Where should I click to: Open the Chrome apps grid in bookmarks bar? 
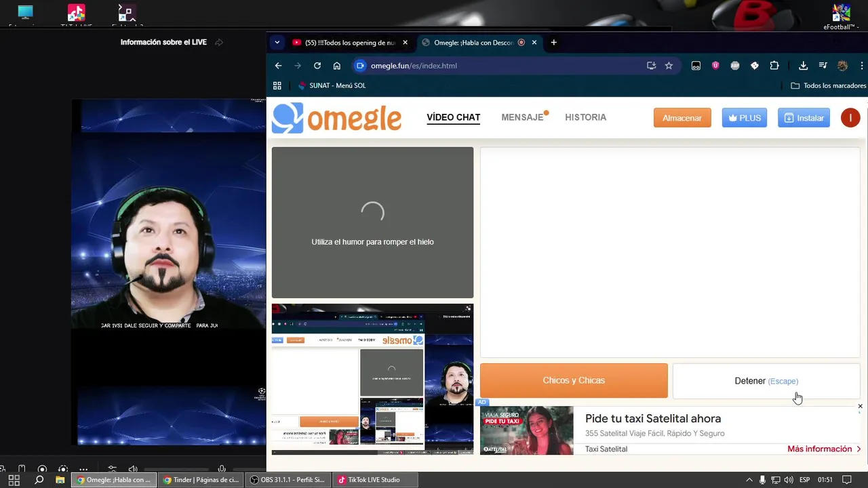click(x=277, y=85)
